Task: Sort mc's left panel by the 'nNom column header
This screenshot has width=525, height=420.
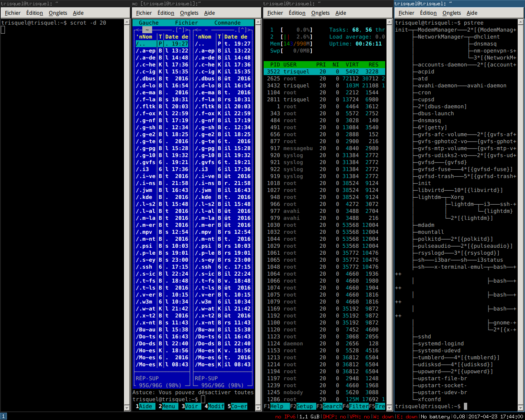Action: pyautogui.click(x=144, y=37)
